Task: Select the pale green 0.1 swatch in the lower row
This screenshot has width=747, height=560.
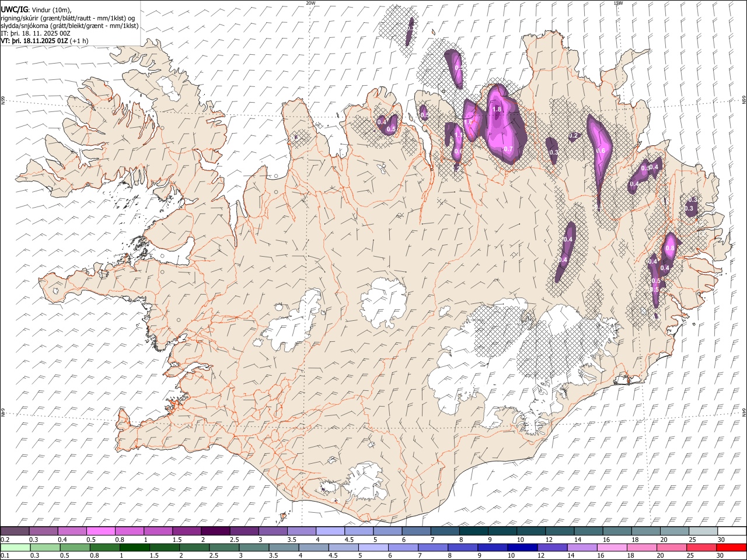Action: pos(15,547)
